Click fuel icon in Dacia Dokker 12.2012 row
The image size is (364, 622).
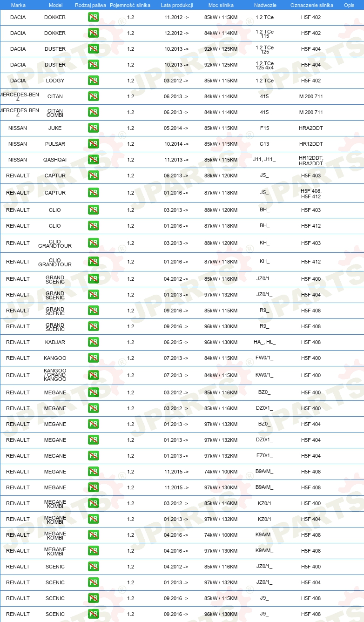pyautogui.click(x=93, y=33)
